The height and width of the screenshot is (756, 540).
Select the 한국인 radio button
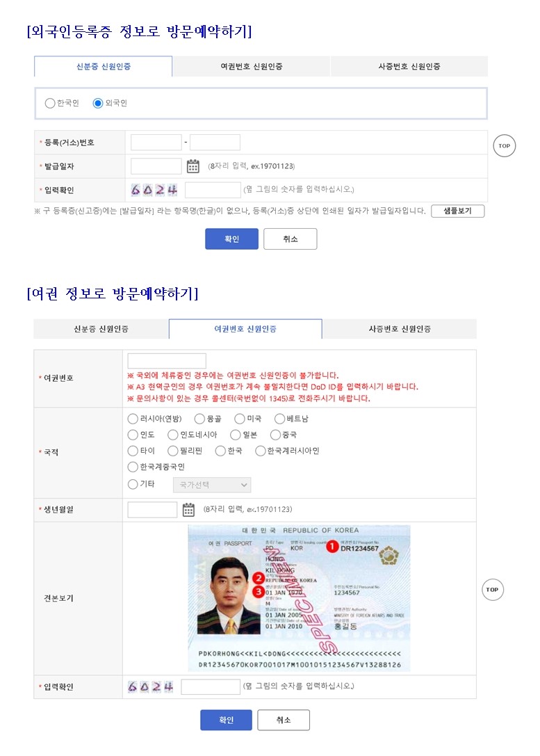[50, 103]
